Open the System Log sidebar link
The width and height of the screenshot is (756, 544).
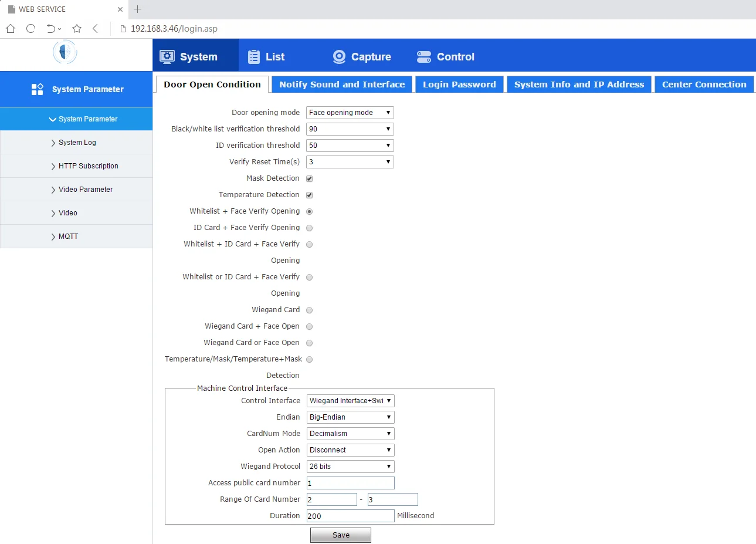[77, 143]
